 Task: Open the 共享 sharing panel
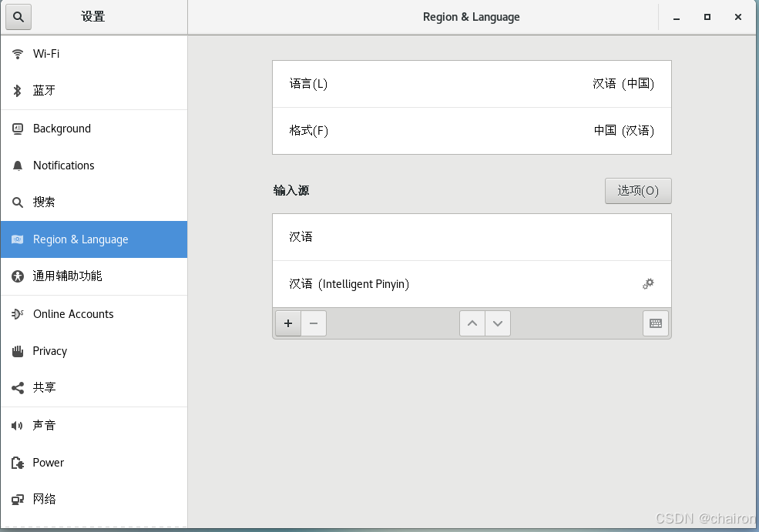pyautogui.click(x=94, y=388)
